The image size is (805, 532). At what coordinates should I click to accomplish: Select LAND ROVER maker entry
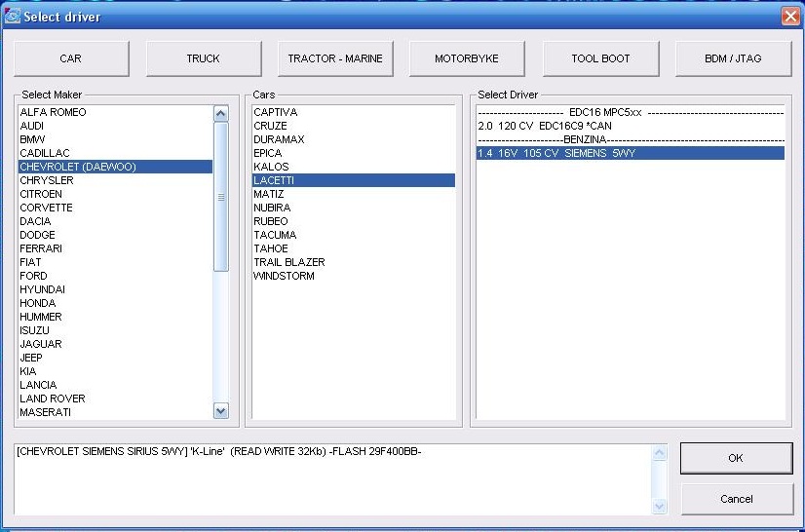(x=53, y=399)
